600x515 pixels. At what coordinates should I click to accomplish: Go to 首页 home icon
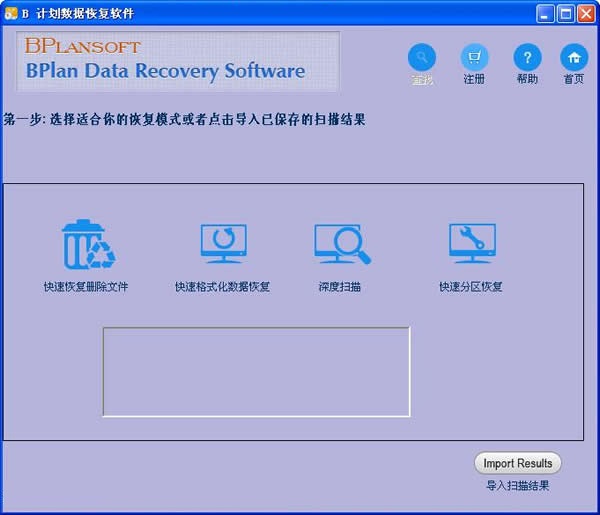click(574, 58)
